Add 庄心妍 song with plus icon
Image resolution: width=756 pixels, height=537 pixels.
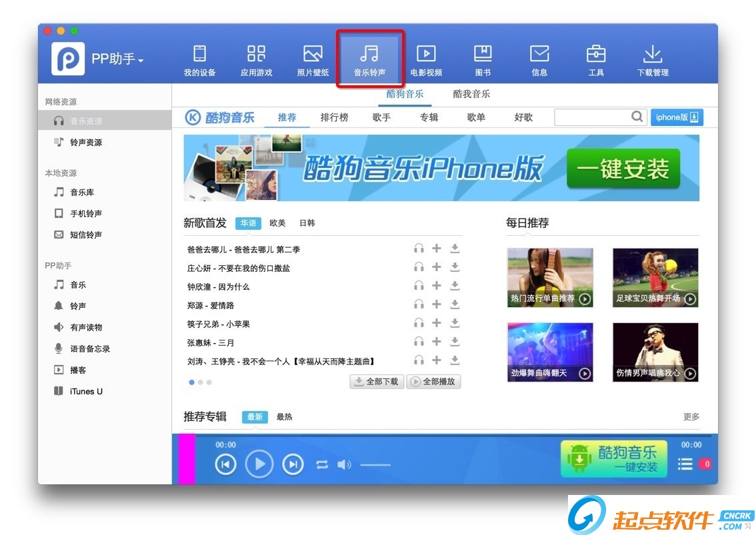coord(437,267)
